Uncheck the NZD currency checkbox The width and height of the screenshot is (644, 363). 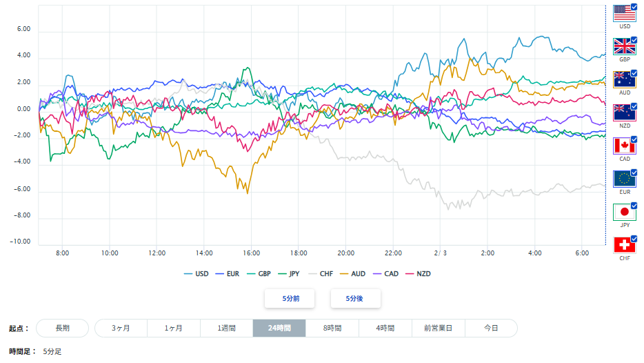(x=634, y=106)
